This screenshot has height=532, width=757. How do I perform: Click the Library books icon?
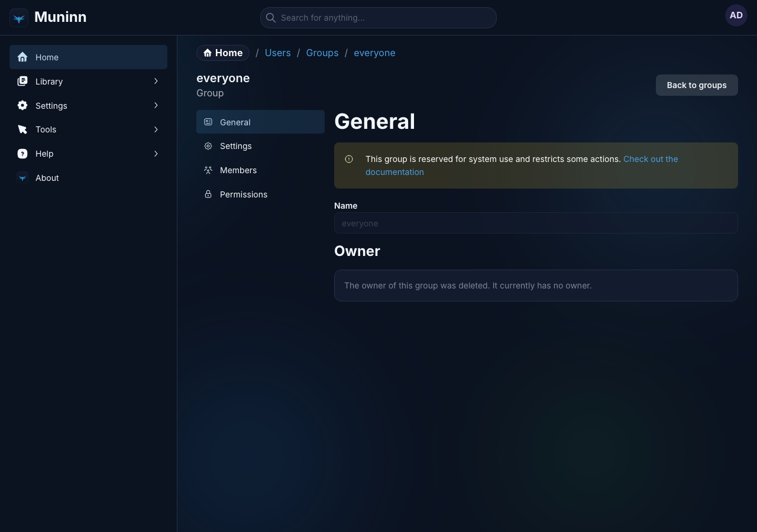pos(22,82)
